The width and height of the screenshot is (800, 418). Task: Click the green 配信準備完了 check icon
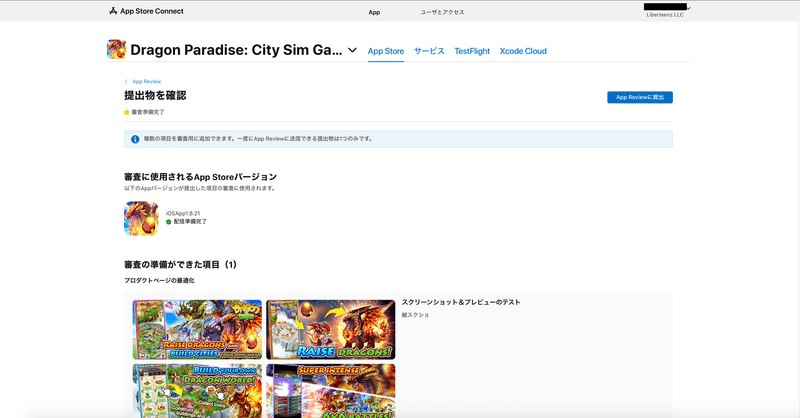tap(168, 222)
